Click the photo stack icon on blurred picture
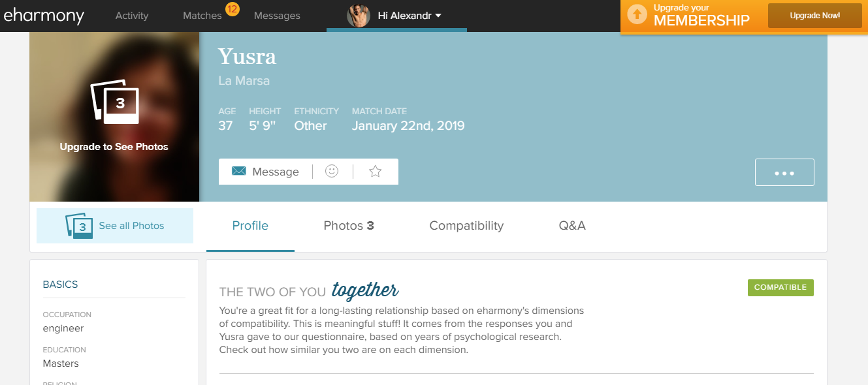This screenshot has height=385, width=868. coord(114,101)
